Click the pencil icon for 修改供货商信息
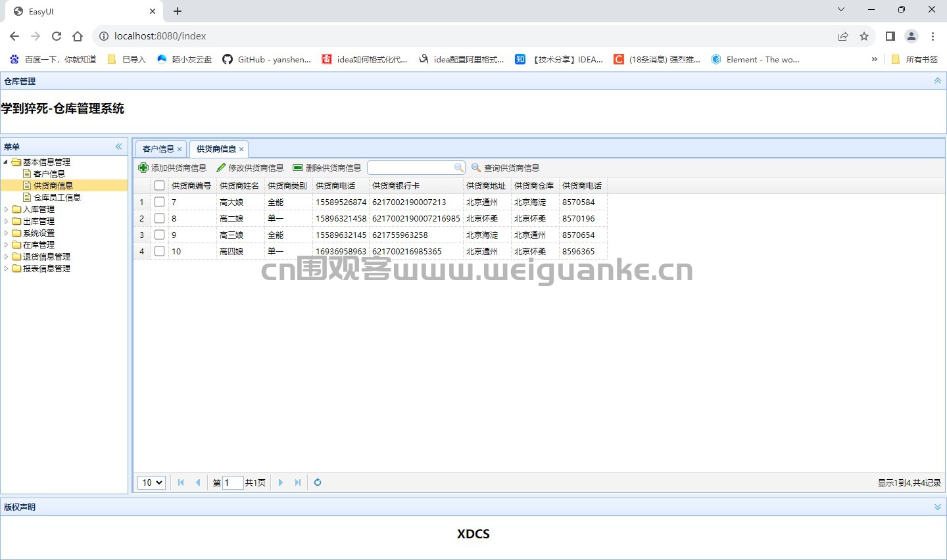The width and height of the screenshot is (947, 560). click(x=221, y=168)
